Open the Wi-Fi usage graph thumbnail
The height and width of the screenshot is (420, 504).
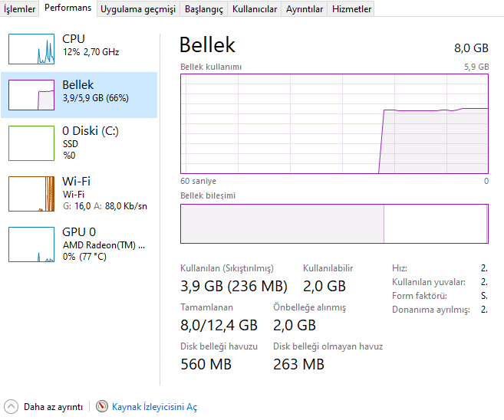click(x=31, y=193)
